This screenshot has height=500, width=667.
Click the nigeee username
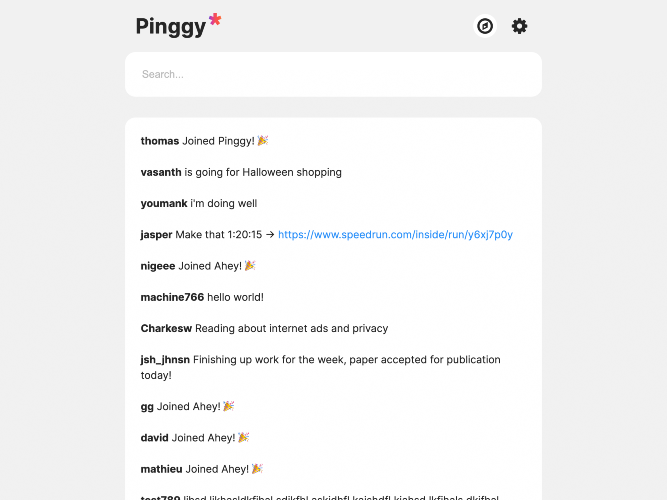click(x=158, y=266)
